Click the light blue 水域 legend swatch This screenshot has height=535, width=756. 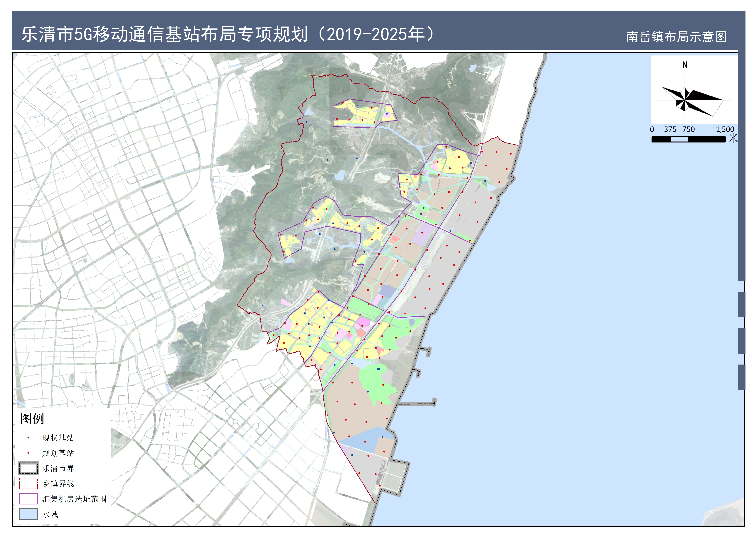[28, 514]
